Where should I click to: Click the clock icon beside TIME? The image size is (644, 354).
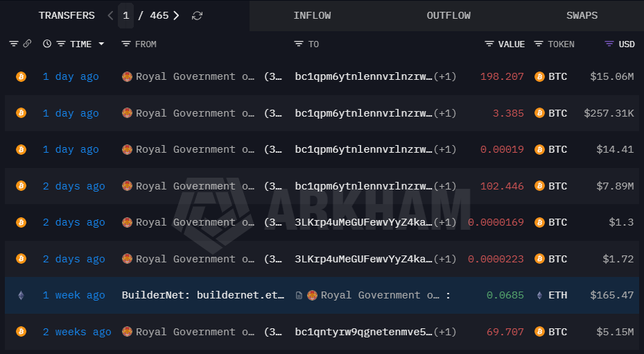point(47,44)
